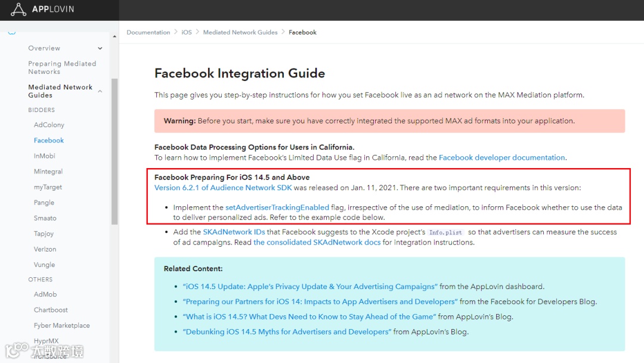Image resolution: width=644 pixels, height=363 pixels.
Task: Open Tapjoy guide in sidebar
Action: tap(44, 234)
